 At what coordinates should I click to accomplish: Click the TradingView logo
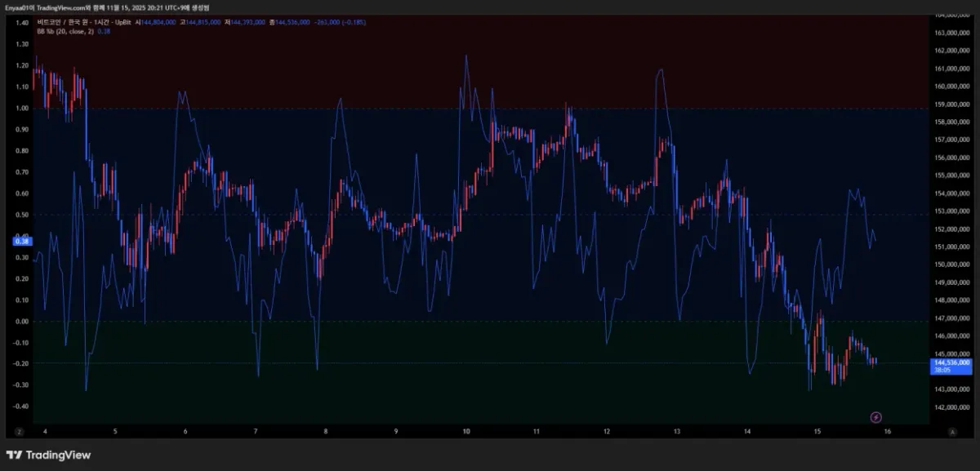[x=48, y=455]
